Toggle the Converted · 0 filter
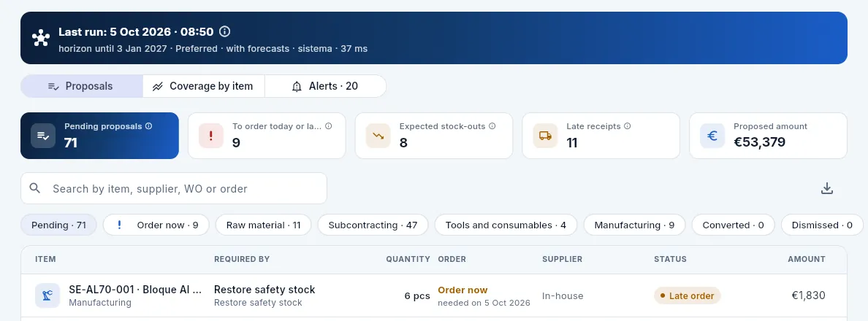Viewport: 868px width, 321px height. tap(733, 225)
